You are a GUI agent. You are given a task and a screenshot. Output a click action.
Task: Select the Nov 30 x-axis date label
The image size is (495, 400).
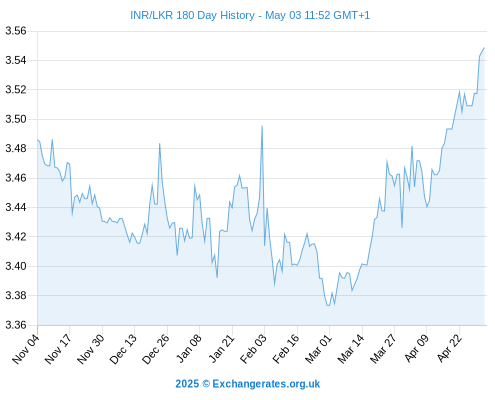(91, 349)
